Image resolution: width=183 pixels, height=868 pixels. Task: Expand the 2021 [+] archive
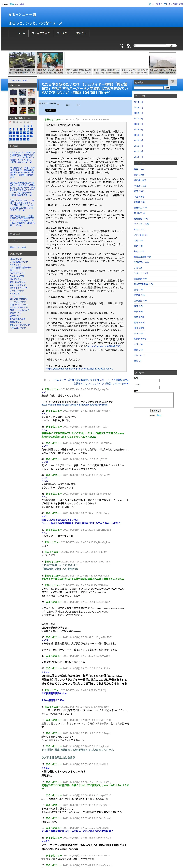pos(138,118)
